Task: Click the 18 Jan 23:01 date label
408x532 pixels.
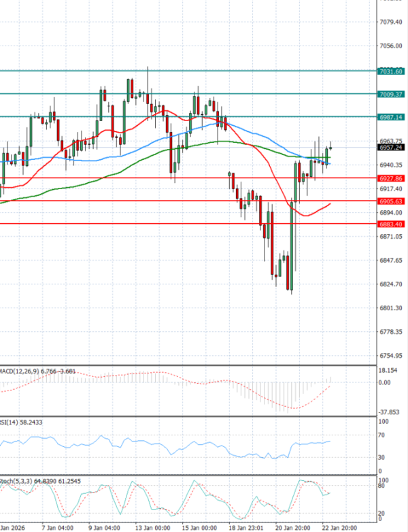Action: (x=246, y=527)
